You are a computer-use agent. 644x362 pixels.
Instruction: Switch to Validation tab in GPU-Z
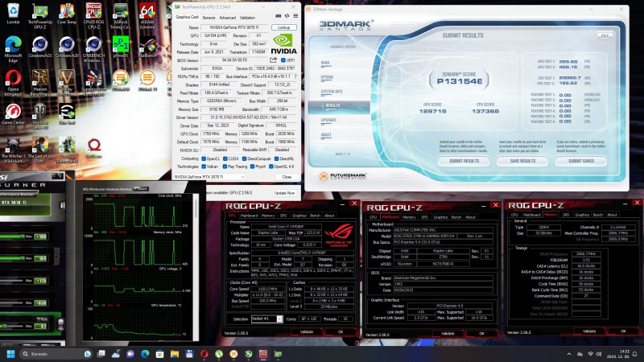tap(247, 18)
